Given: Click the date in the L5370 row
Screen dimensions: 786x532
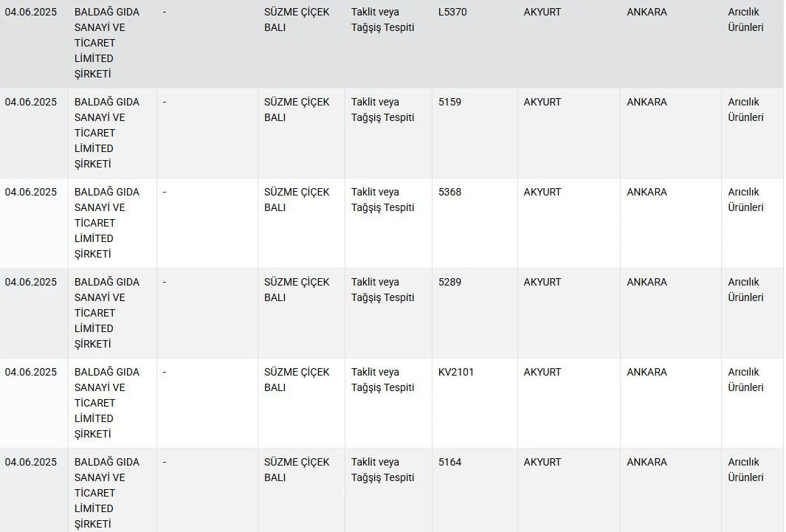Looking at the screenshot, I should click(31, 12).
